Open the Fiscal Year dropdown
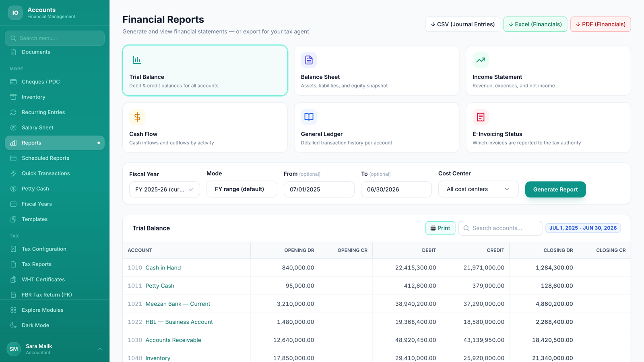The image size is (644, 362). 165,189
